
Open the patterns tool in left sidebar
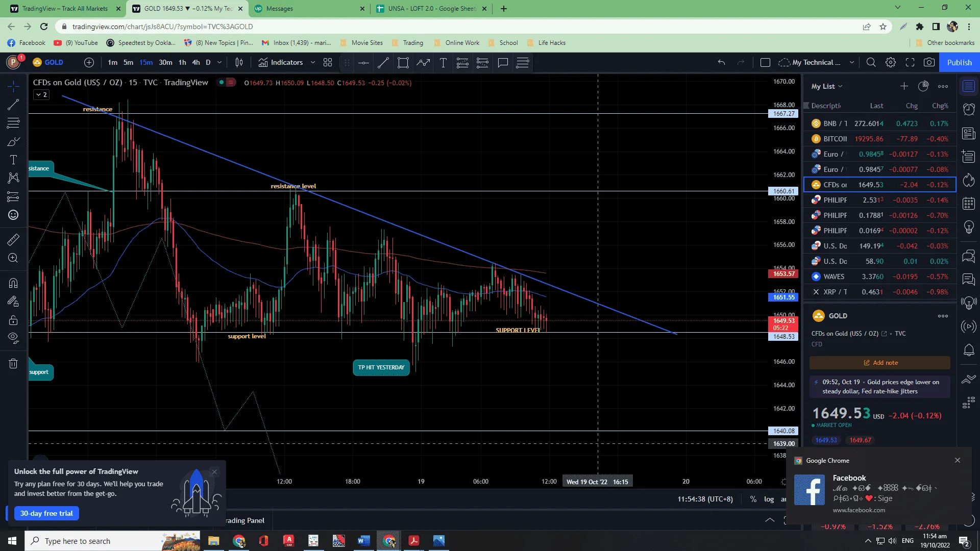click(13, 178)
